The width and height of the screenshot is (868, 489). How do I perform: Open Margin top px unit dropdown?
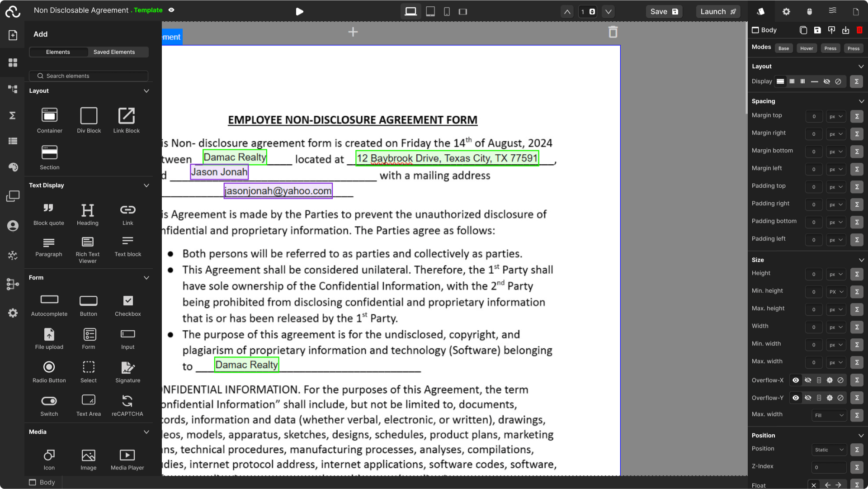pos(836,117)
